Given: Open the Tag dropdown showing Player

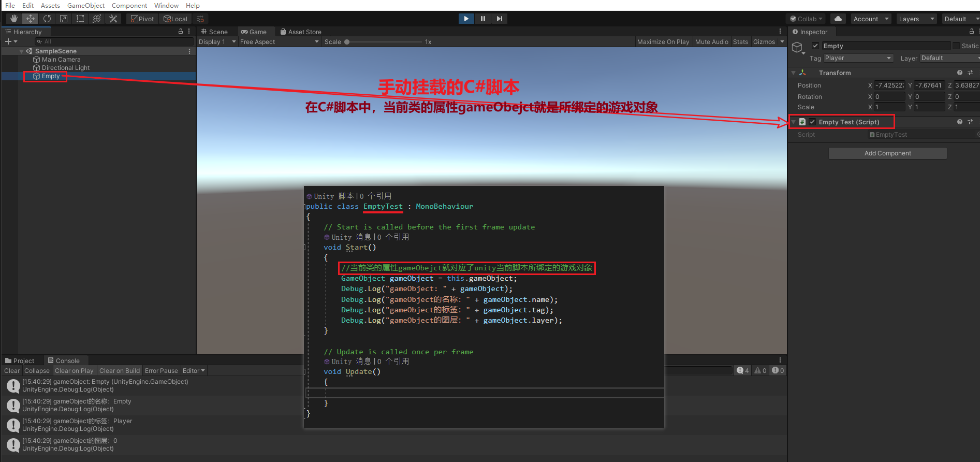Looking at the screenshot, I should click(858, 58).
